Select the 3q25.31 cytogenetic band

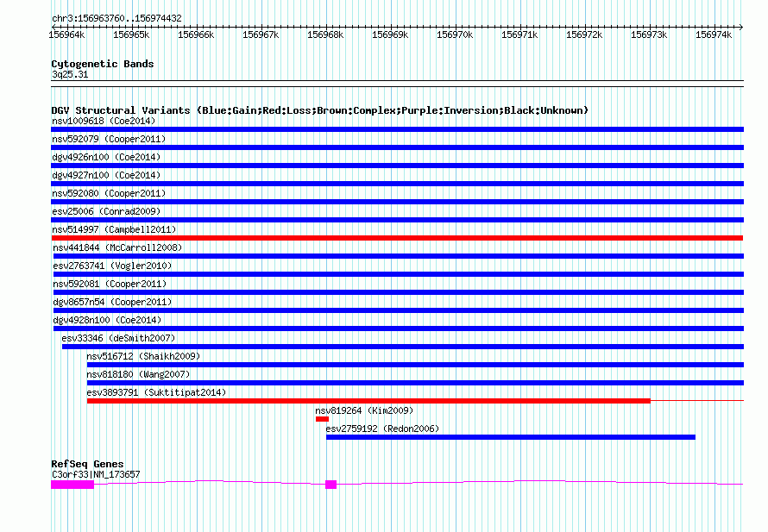coord(69,75)
